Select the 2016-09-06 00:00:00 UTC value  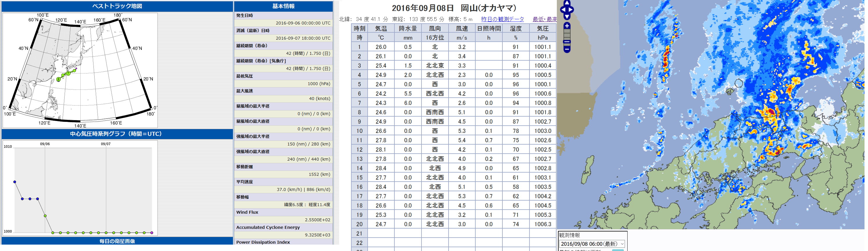[303, 23]
